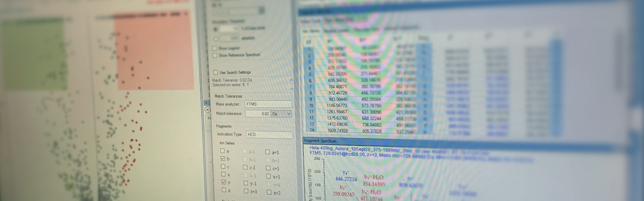Open the Activation Type HCD selector
The image size is (644, 201).
269,135
